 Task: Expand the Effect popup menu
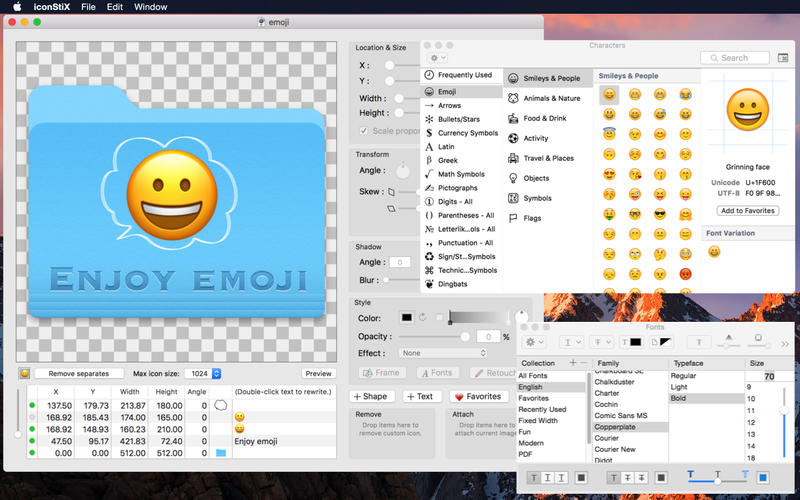point(442,353)
